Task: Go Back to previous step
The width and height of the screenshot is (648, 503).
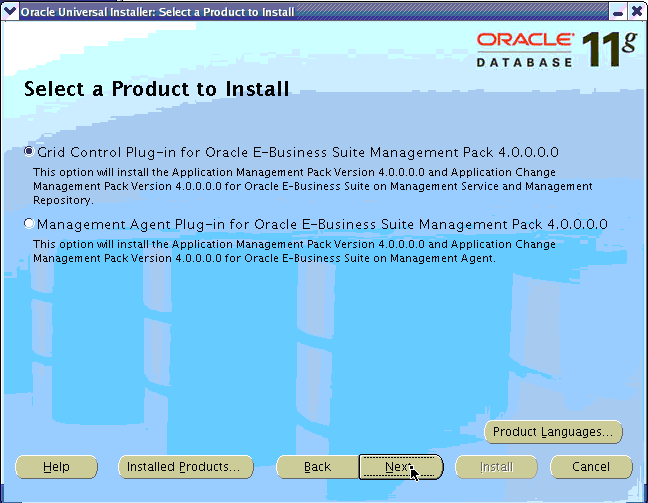Action: (x=317, y=467)
